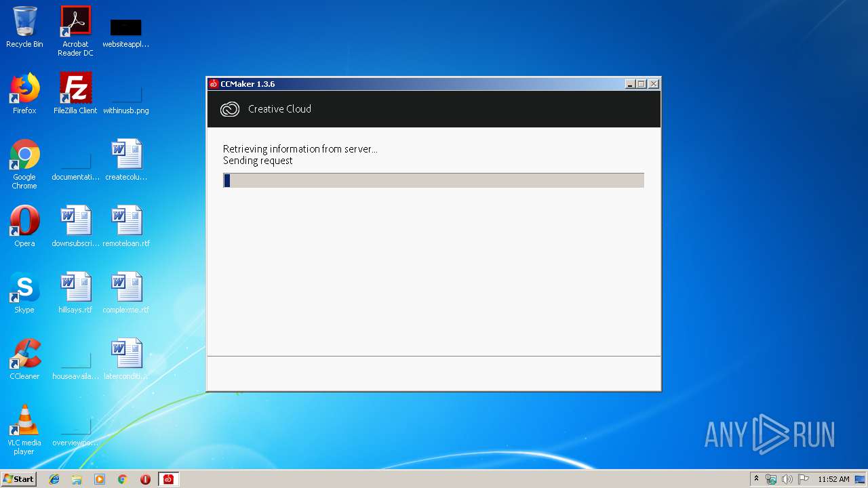Click the volume speaker tray icon

click(787, 479)
